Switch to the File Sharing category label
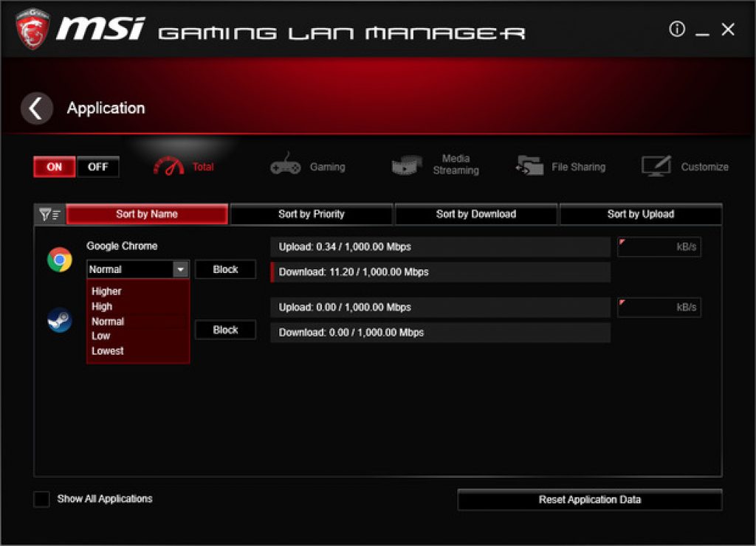This screenshot has width=756, height=546. click(x=578, y=167)
